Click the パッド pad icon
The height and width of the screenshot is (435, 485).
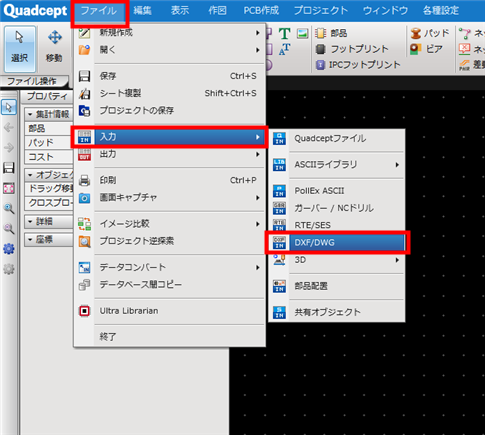click(x=416, y=33)
